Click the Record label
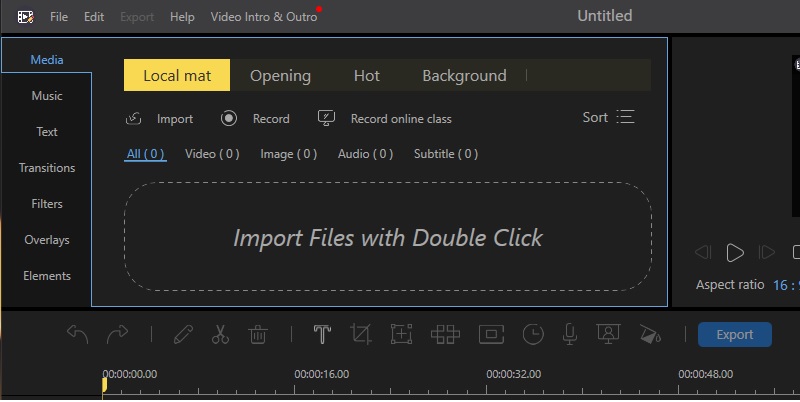The image size is (800, 402). click(271, 119)
